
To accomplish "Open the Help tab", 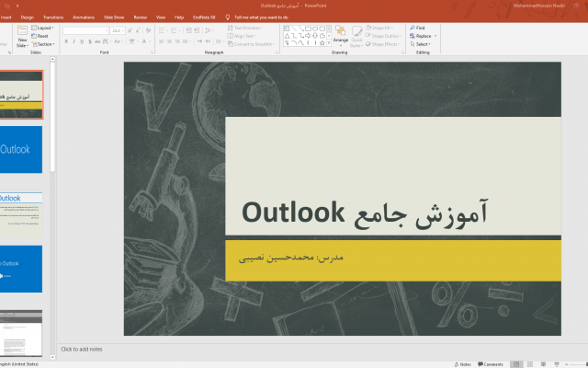I will point(179,17).
